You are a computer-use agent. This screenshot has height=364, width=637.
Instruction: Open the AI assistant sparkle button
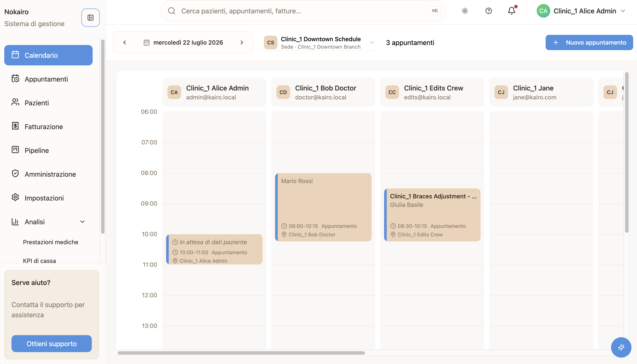[621, 347]
